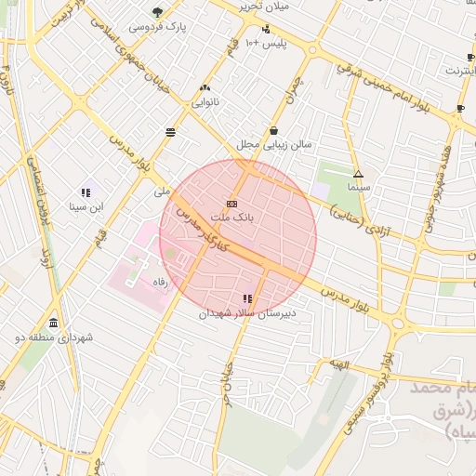
Task: Open the bakery (نانوایی) marker icon
Action: (x=205, y=88)
